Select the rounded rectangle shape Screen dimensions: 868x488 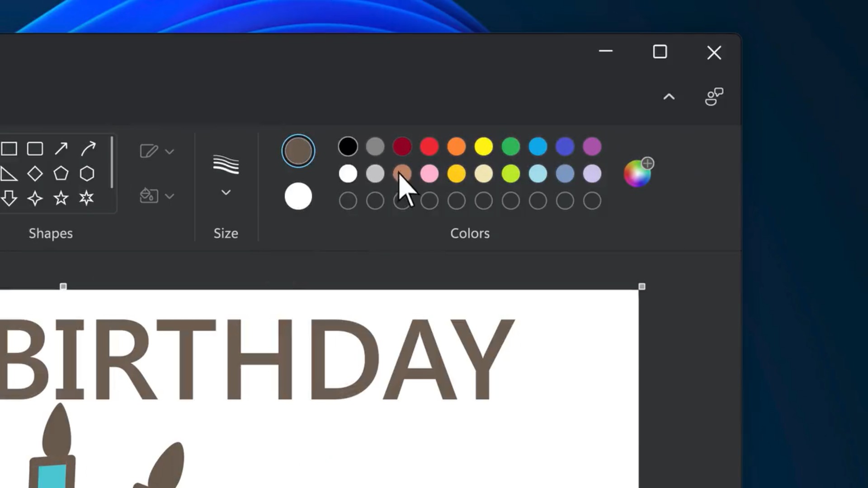point(35,149)
